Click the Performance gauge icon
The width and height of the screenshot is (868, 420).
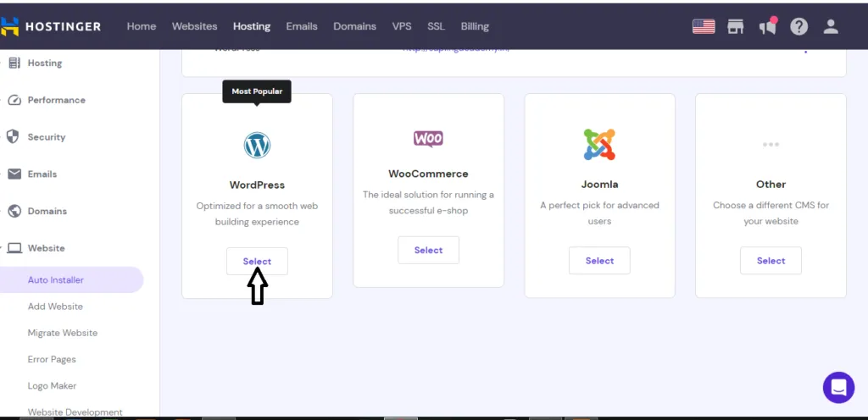point(14,100)
